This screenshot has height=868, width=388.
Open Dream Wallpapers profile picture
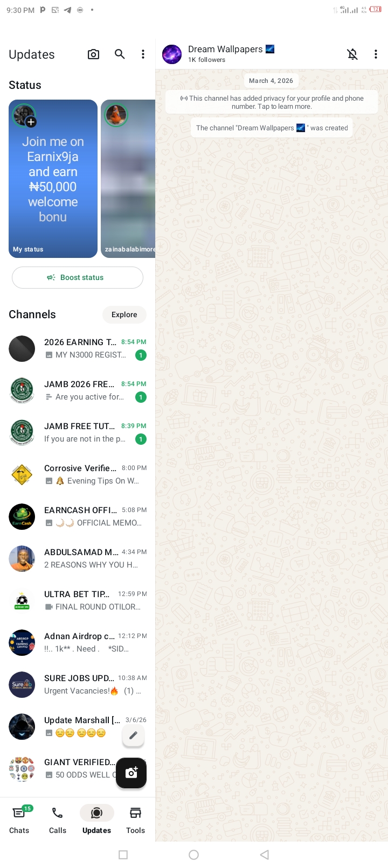172,54
